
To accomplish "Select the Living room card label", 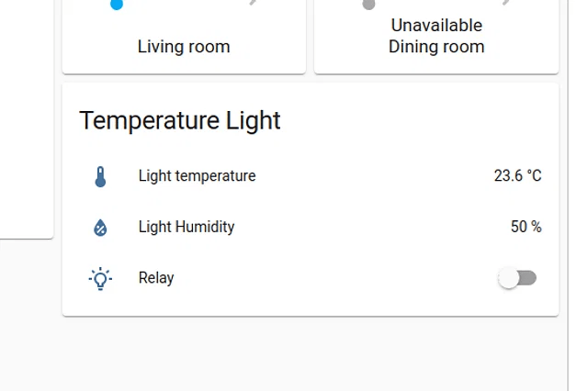I will [x=184, y=47].
